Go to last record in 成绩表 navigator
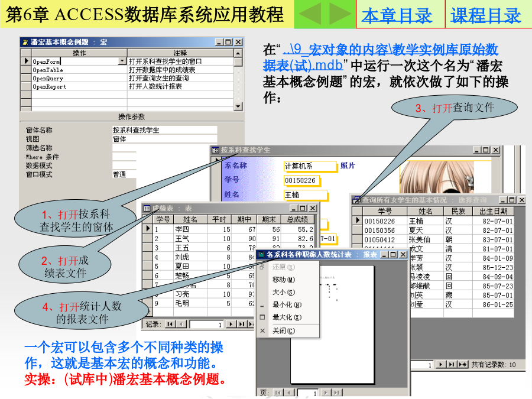 click(x=242, y=325)
